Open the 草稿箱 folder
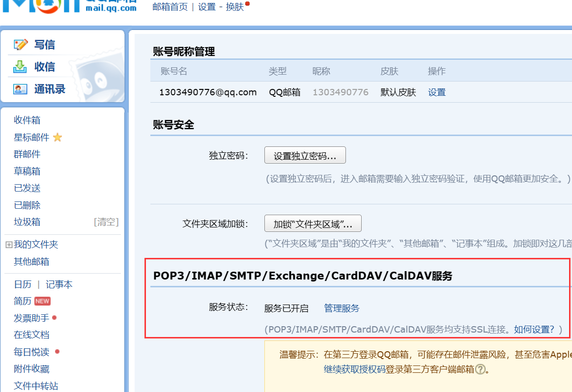Screen dimensions: 572x392 [x=27, y=171]
